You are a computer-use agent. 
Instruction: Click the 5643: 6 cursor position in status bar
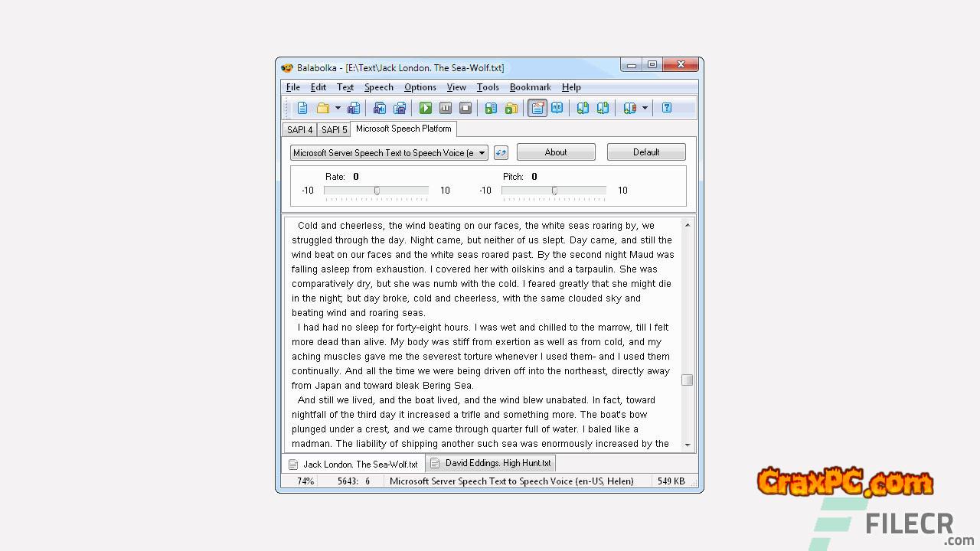click(x=354, y=481)
